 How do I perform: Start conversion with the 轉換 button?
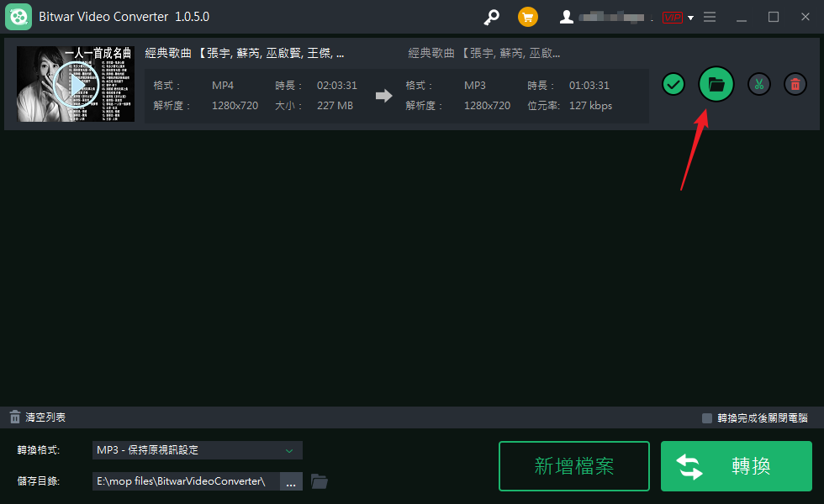point(736,466)
